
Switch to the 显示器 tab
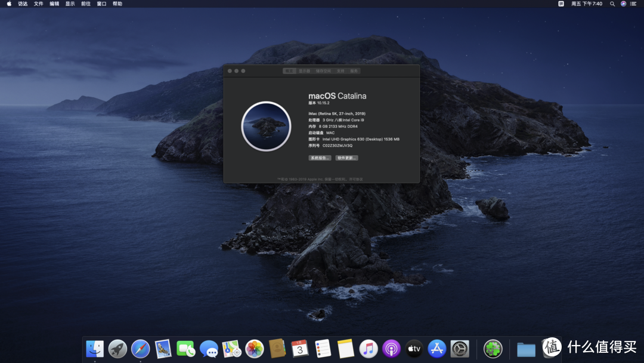pyautogui.click(x=304, y=71)
